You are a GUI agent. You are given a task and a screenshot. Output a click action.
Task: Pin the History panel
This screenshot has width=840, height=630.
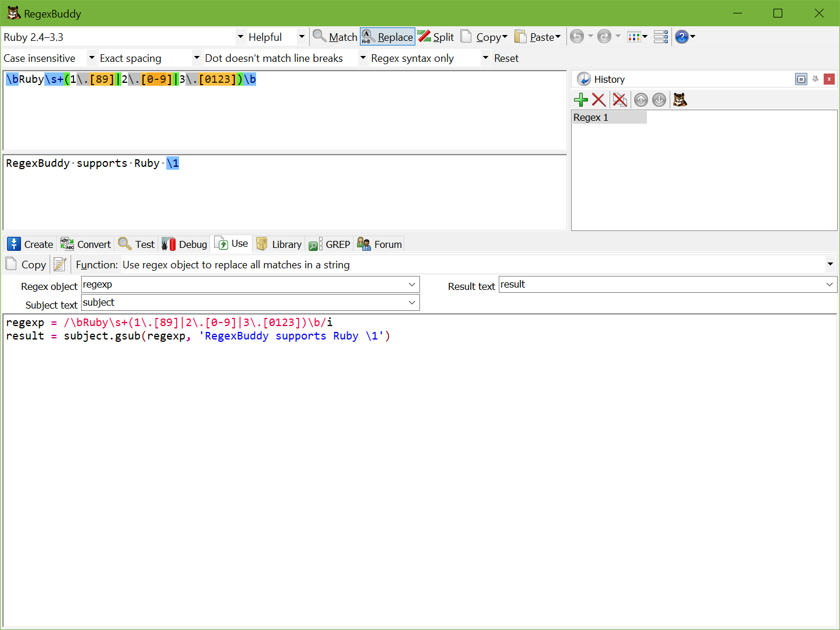click(x=815, y=79)
